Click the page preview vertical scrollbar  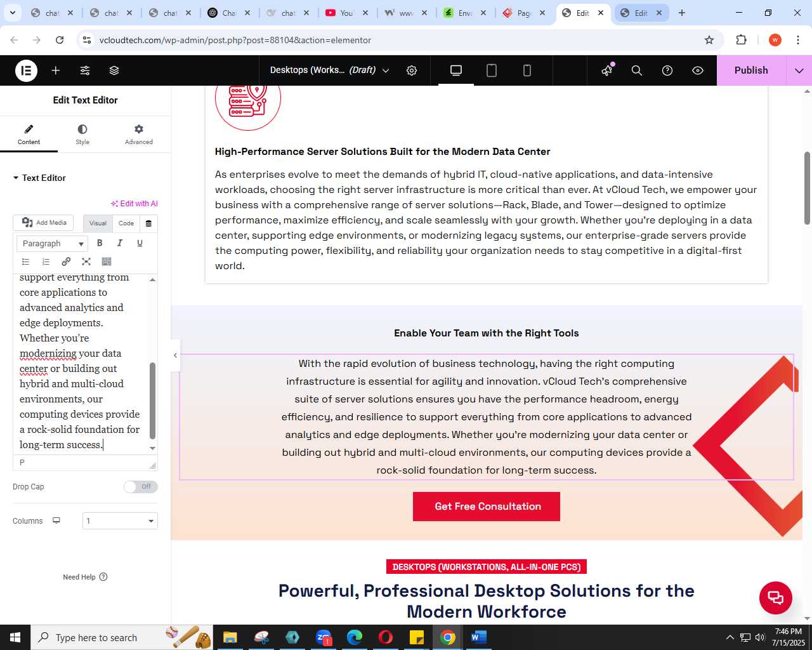(807, 188)
